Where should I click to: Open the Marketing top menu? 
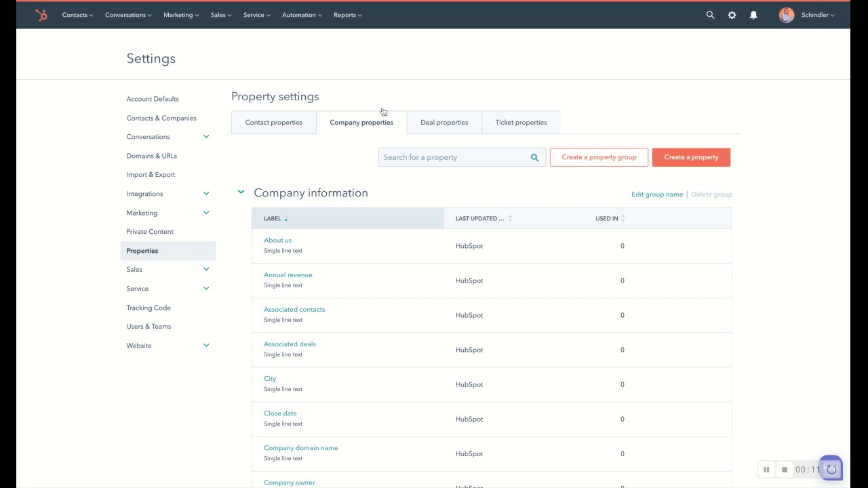(x=181, y=15)
